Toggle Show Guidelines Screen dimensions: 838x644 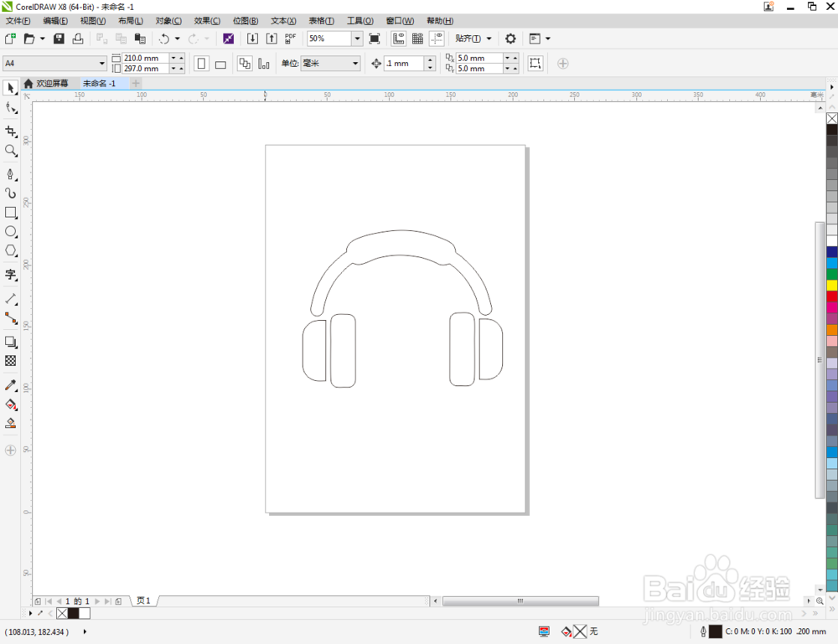[x=437, y=39]
